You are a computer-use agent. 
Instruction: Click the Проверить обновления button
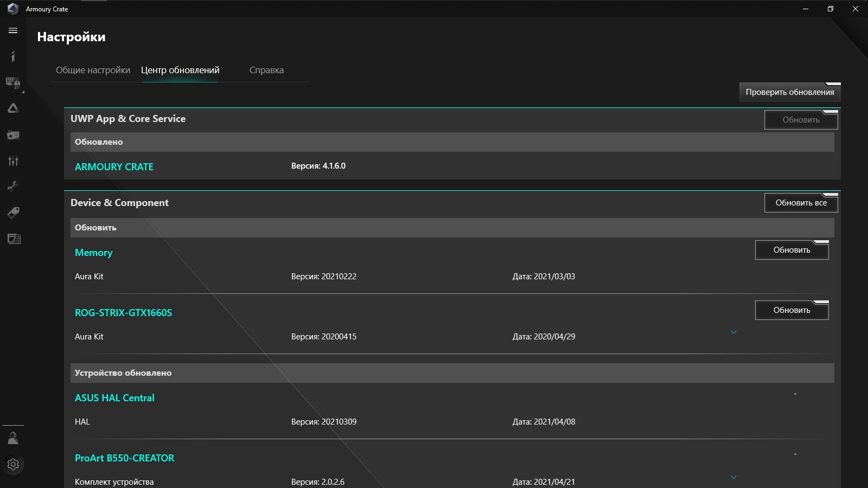coord(790,92)
